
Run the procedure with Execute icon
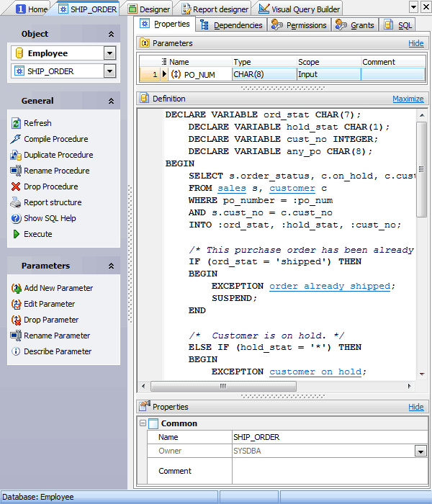coord(17,234)
